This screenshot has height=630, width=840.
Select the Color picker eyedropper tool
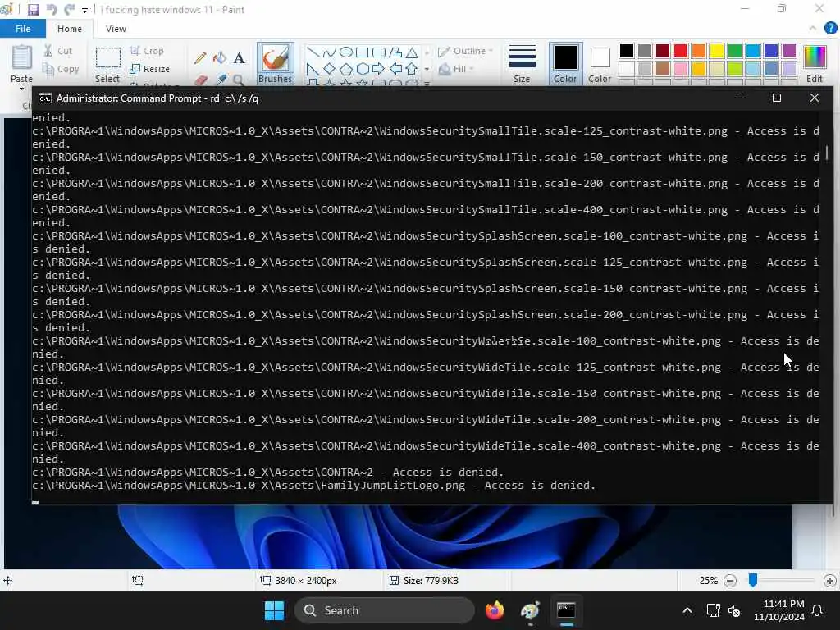pyautogui.click(x=220, y=80)
